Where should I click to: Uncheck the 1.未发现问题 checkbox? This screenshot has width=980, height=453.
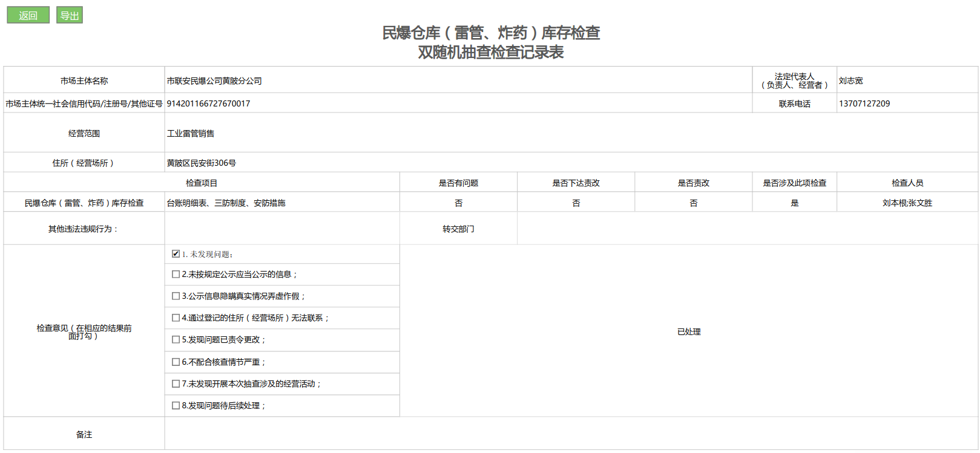pos(176,254)
